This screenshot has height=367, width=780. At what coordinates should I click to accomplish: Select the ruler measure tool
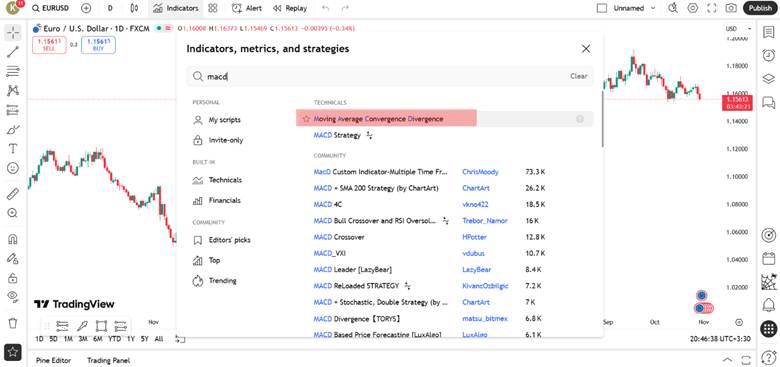13,194
